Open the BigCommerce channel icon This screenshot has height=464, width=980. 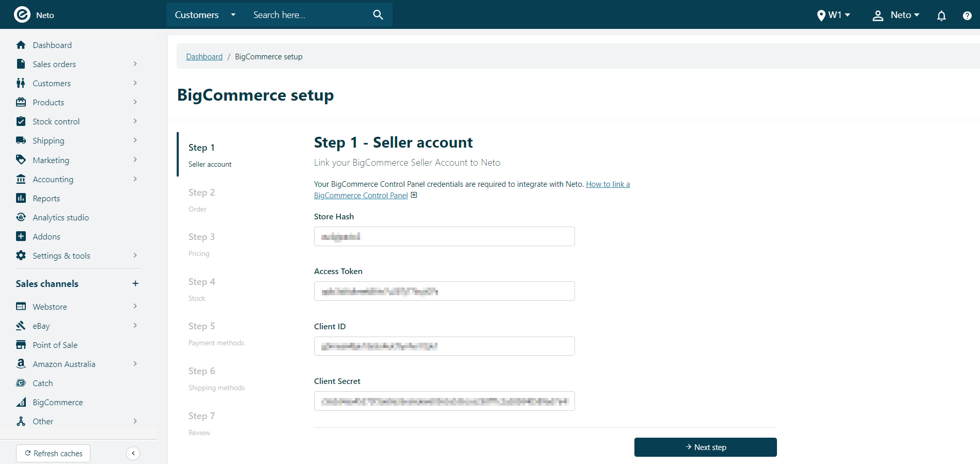coord(21,402)
